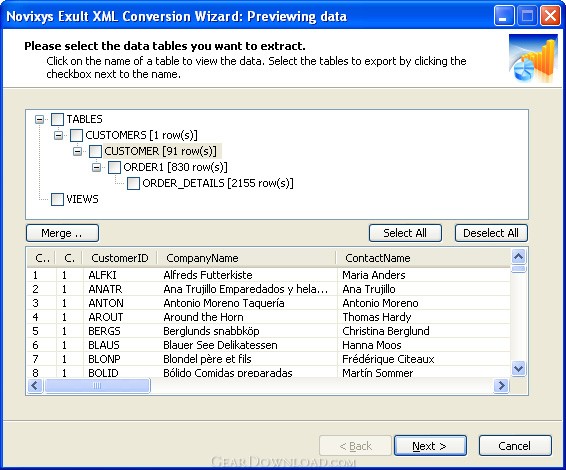Click the scroll up arrow in data grid

click(519, 257)
